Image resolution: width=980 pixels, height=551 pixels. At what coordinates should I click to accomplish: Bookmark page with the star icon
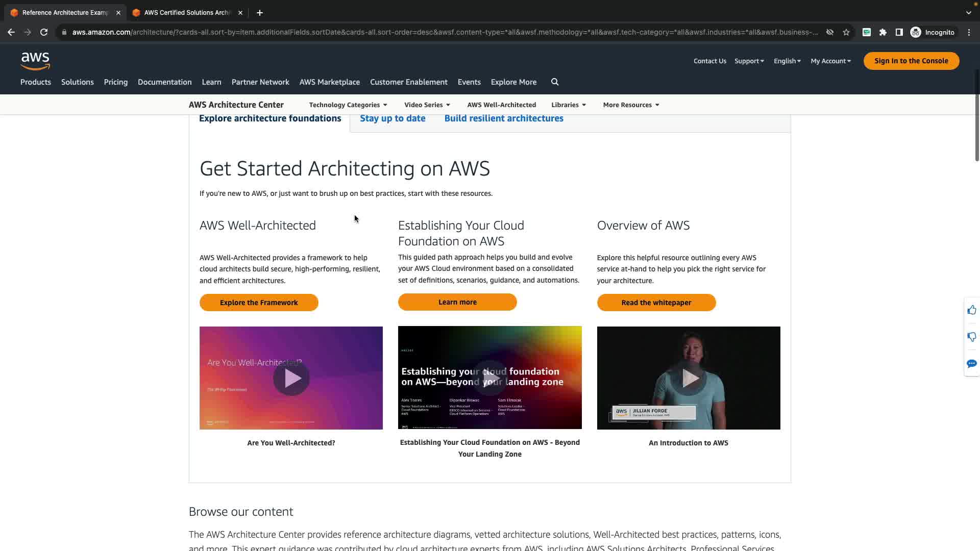click(x=846, y=32)
